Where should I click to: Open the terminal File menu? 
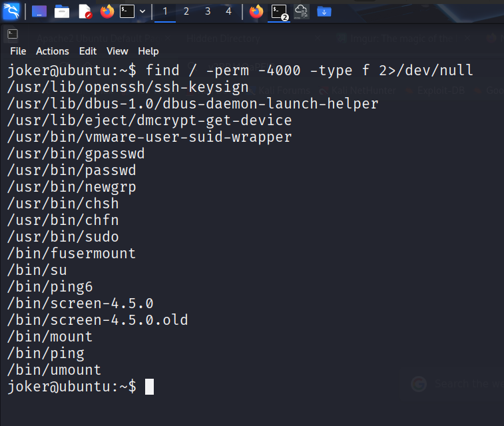pos(18,51)
